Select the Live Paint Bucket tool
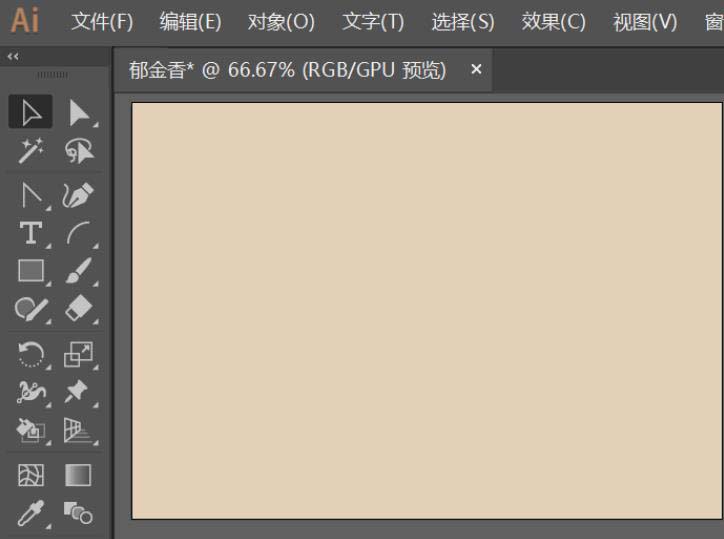724x539 pixels. [x=30, y=430]
